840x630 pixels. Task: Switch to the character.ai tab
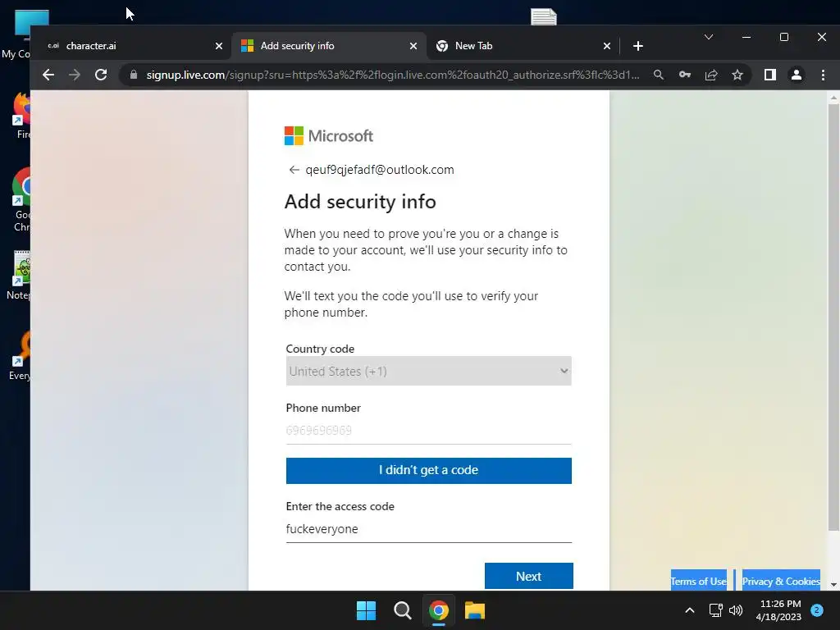point(131,46)
